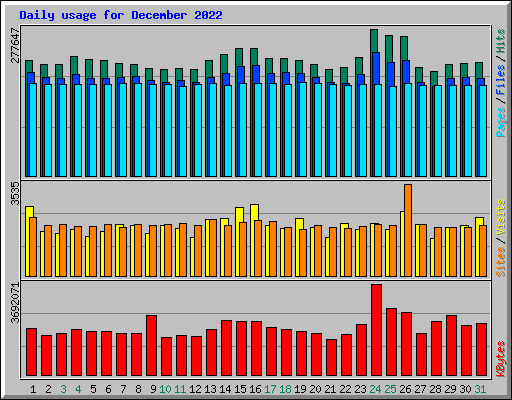This screenshot has height=400, width=512.
Task: Click green day 10 label
Action: point(165,389)
